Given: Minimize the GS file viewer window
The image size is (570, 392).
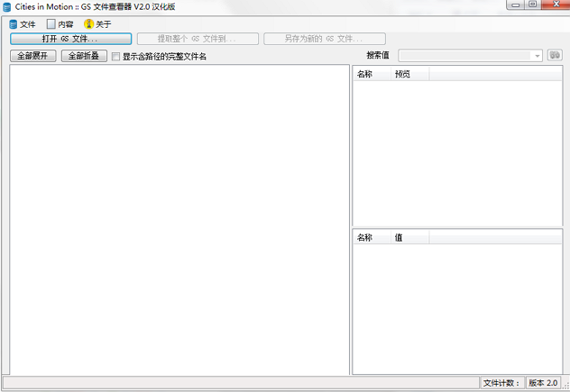Looking at the screenshot, I should [516, 5].
